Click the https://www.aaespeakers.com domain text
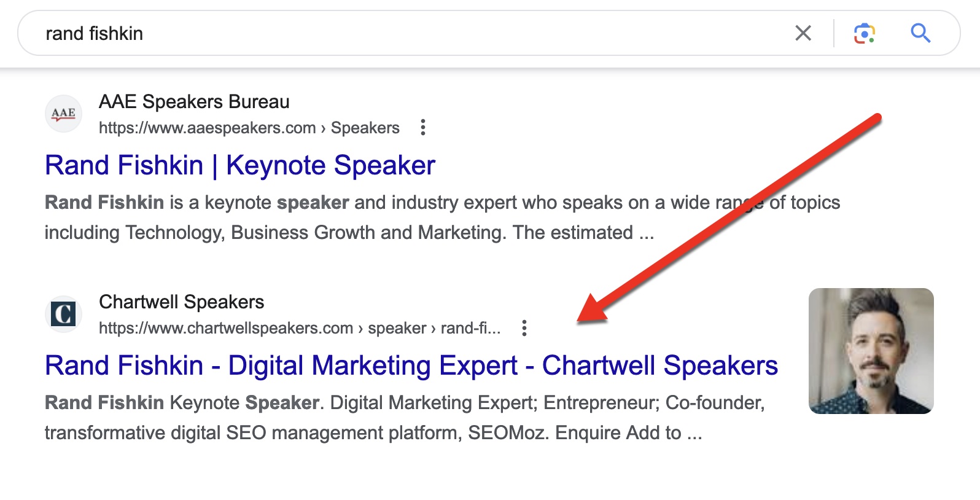The height and width of the screenshot is (500, 980). [x=207, y=128]
